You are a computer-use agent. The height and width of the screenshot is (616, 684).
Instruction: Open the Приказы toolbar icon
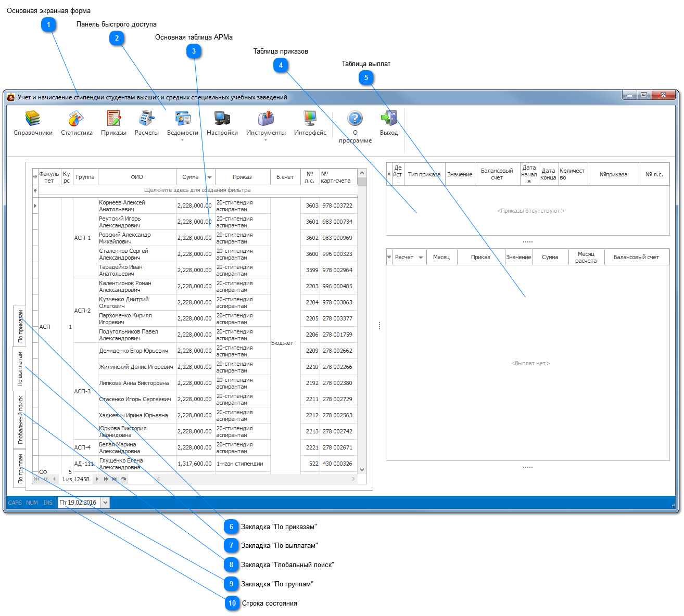113,119
